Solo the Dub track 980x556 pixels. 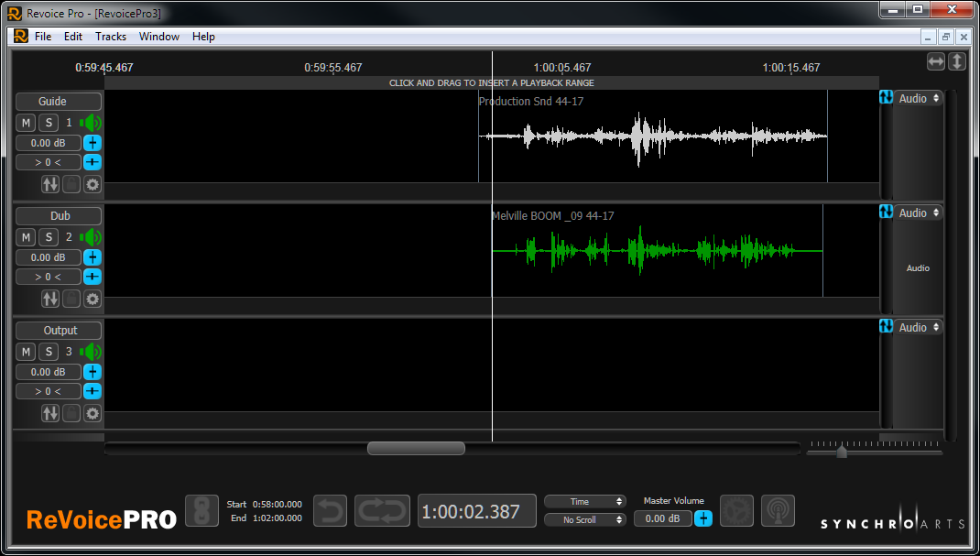(x=48, y=237)
